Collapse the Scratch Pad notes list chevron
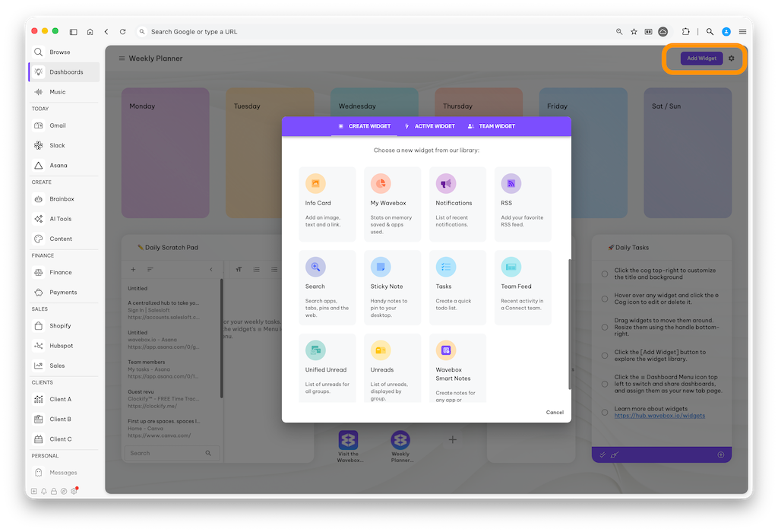Screen dimensions: 778x532 211,270
